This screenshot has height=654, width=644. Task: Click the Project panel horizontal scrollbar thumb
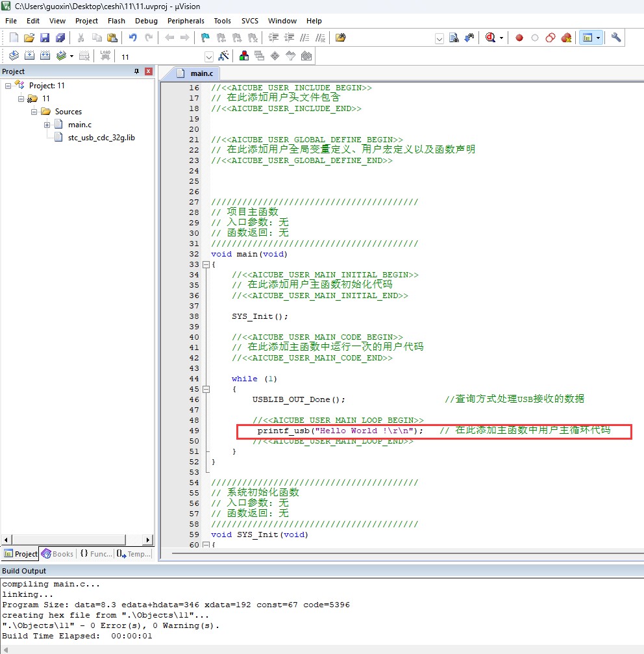[x=68, y=540]
